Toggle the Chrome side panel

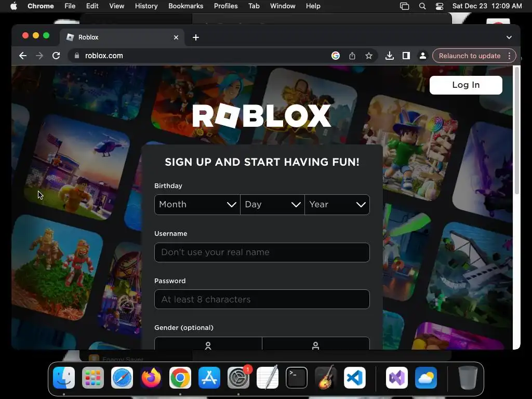pyautogui.click(x=406, y=56)
